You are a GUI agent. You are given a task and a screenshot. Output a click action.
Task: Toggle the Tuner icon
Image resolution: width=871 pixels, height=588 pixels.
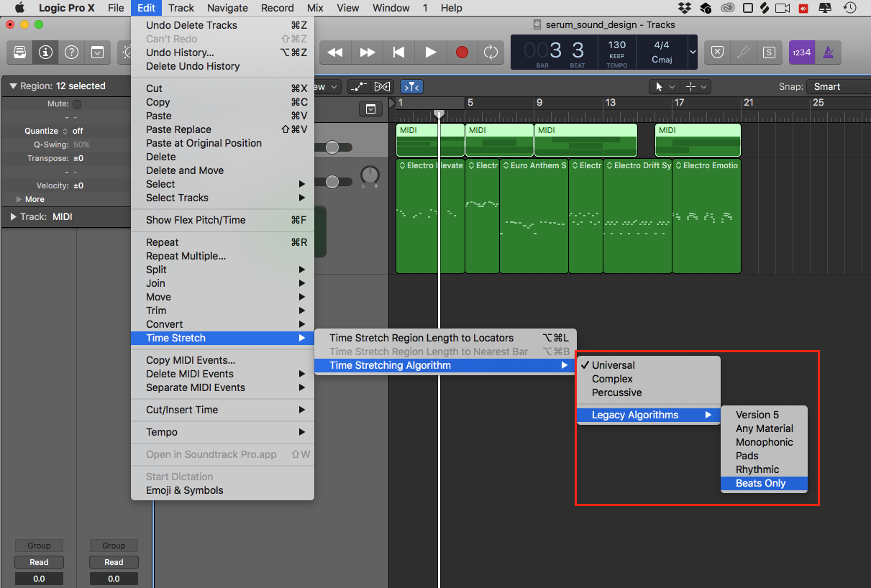coord(743,52)
